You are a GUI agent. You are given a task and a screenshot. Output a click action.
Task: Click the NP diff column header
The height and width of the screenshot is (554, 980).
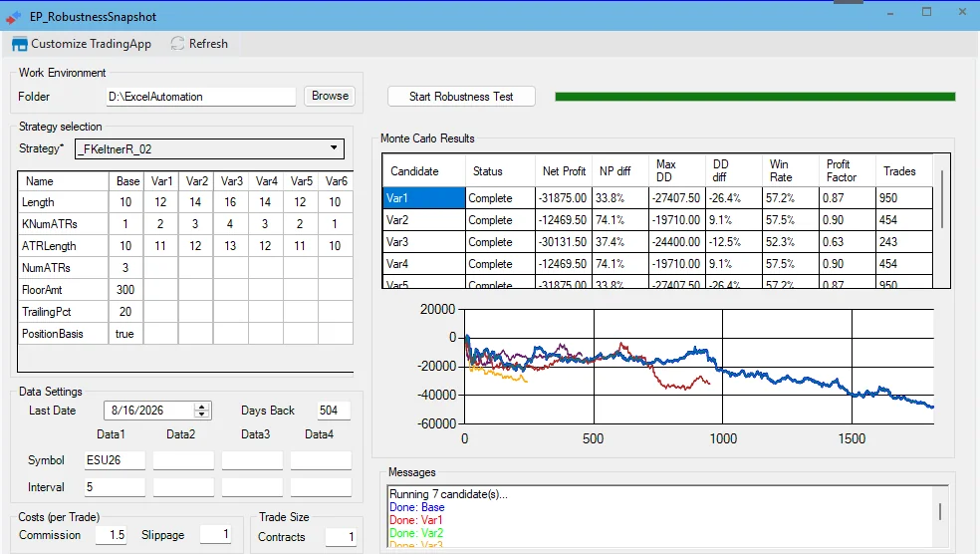[x=620, y=170]
